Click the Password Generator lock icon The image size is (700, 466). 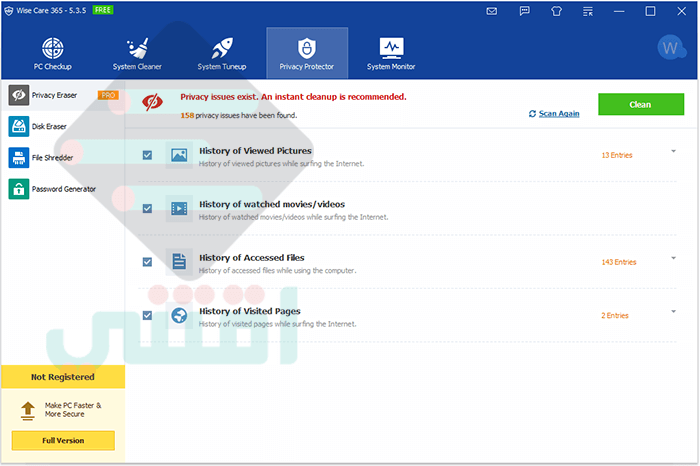19,189
